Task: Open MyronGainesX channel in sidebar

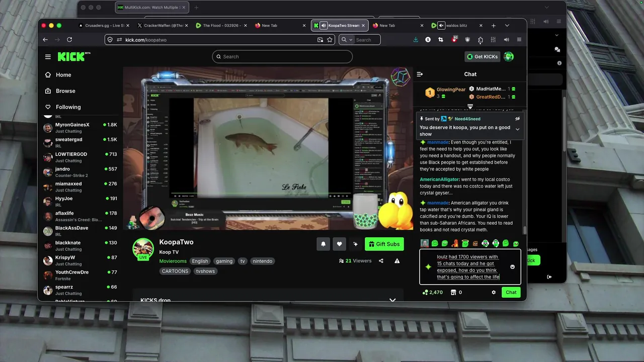Action: (x=80, y=128)
